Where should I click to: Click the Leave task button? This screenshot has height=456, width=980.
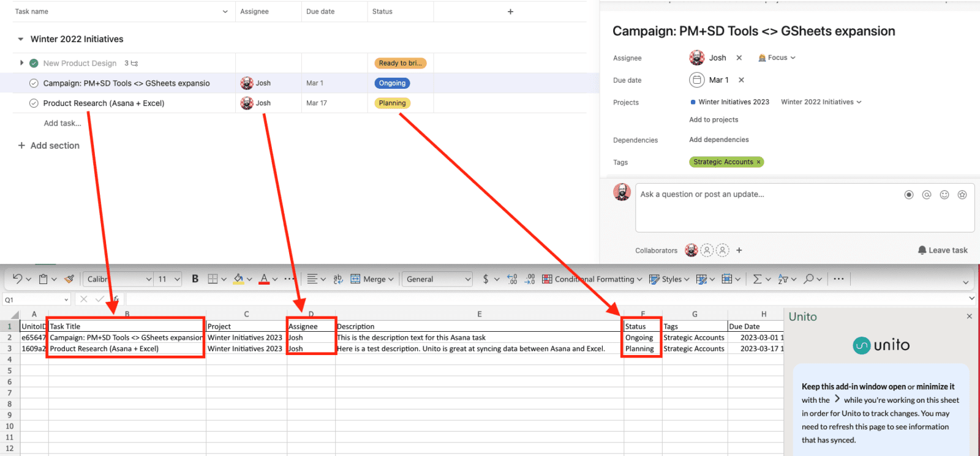943,250
